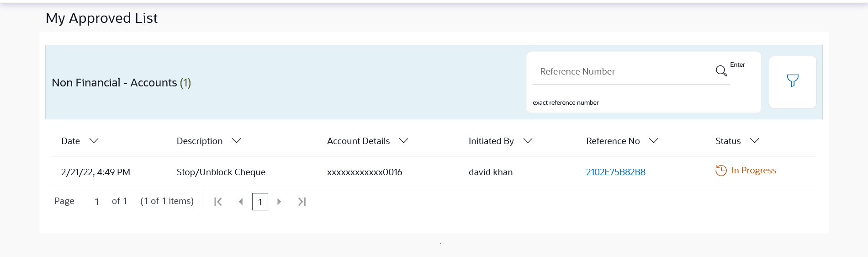Sort by Date column chevron
The height and width of the screenshot is (257, 868).
(94, 141)
